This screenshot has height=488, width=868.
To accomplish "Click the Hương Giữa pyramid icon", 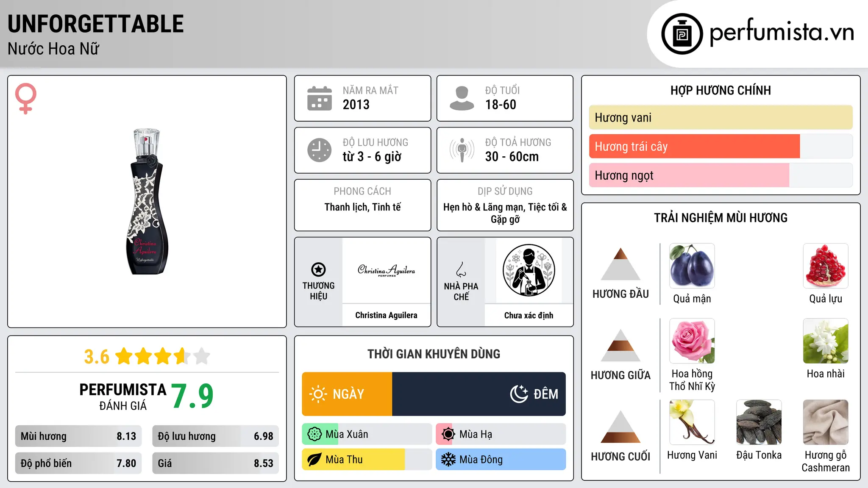I will (x=621, y=345).
